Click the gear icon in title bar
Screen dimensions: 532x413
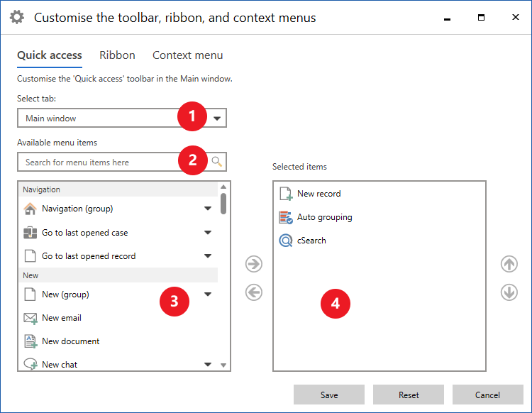[16, 17]
